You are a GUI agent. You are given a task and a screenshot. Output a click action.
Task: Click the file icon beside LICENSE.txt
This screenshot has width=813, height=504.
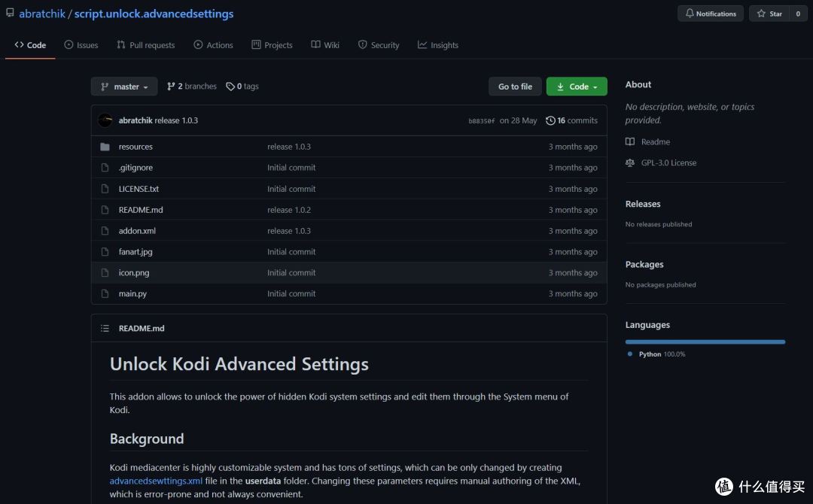pos(105,189)
